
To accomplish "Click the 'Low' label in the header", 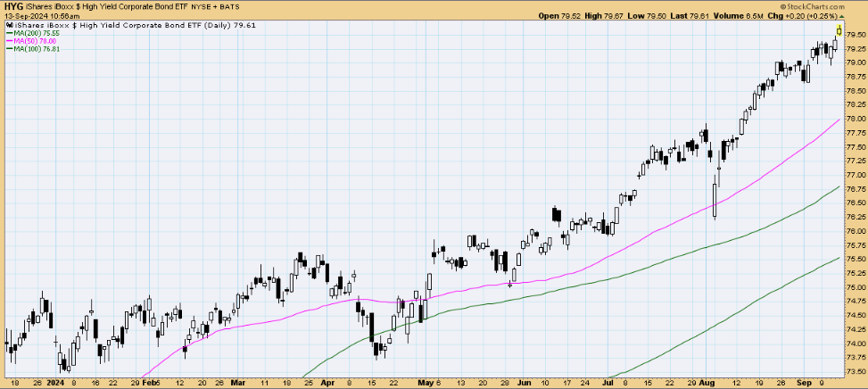I will click(638, 17).
